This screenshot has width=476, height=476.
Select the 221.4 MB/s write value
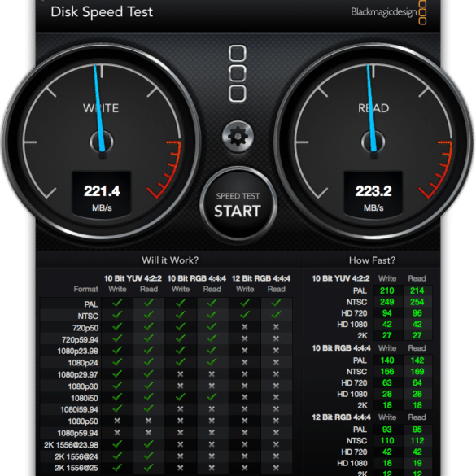[102, 191]
